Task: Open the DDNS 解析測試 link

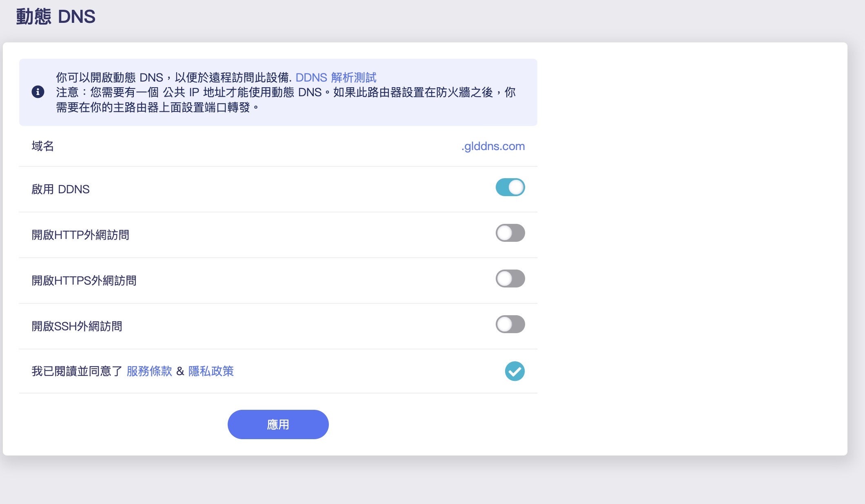Action: tap(336, 77)
